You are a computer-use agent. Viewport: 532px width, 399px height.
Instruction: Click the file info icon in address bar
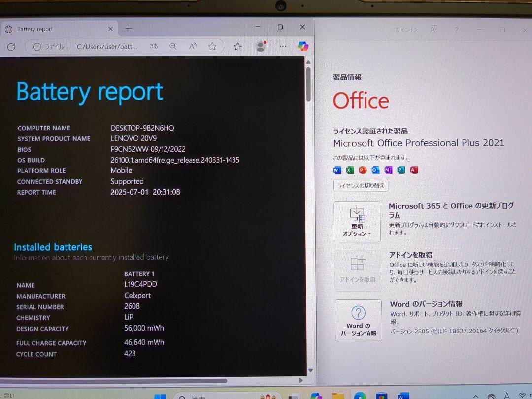pyautogui.click(x=37, y=47)
